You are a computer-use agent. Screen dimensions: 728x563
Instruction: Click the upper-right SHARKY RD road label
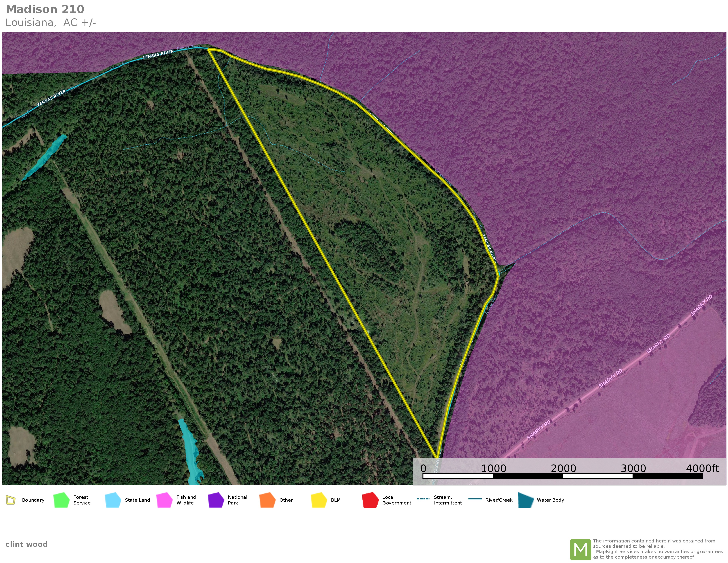coord(701,306)
